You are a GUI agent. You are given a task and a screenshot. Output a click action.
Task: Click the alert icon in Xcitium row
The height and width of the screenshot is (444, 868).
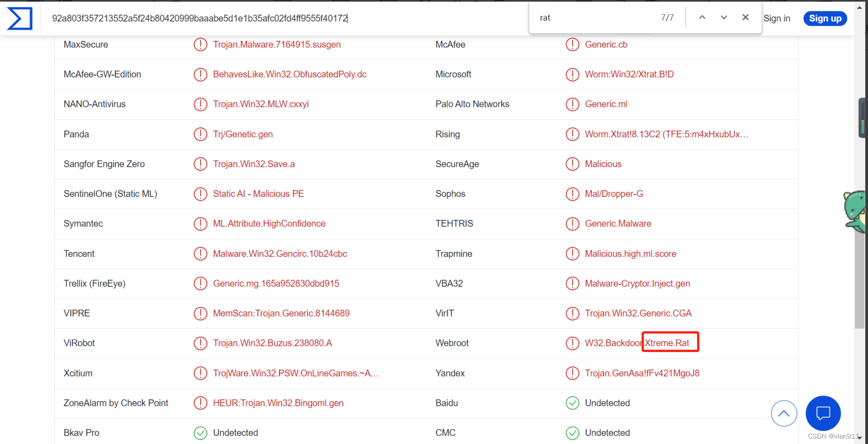[201, 373]
